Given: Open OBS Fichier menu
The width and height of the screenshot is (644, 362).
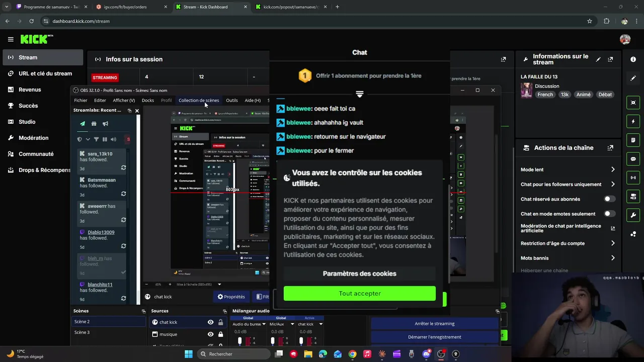Looking at the screenshot, I should click(x=80, y=101).
